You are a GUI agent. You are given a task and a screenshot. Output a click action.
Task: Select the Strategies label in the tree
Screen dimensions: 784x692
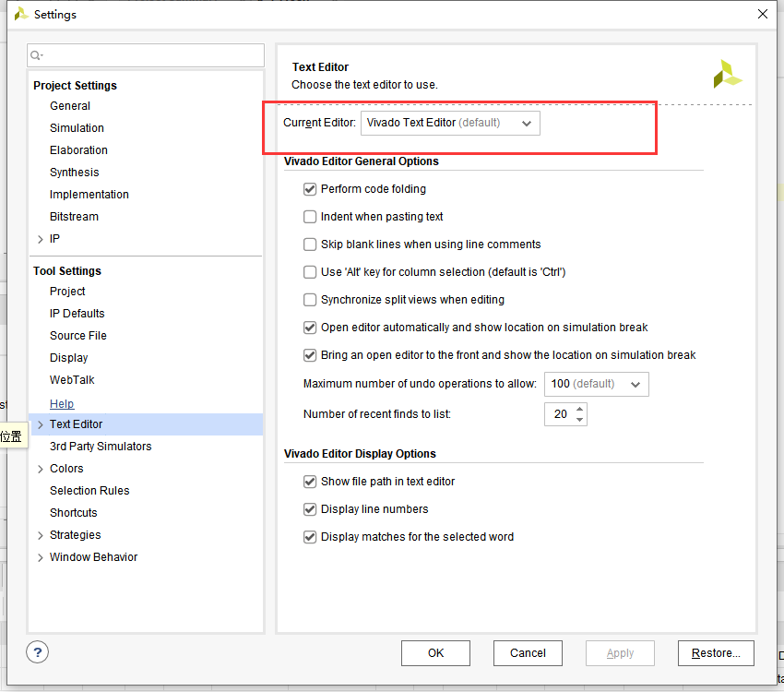coord(75,535)
